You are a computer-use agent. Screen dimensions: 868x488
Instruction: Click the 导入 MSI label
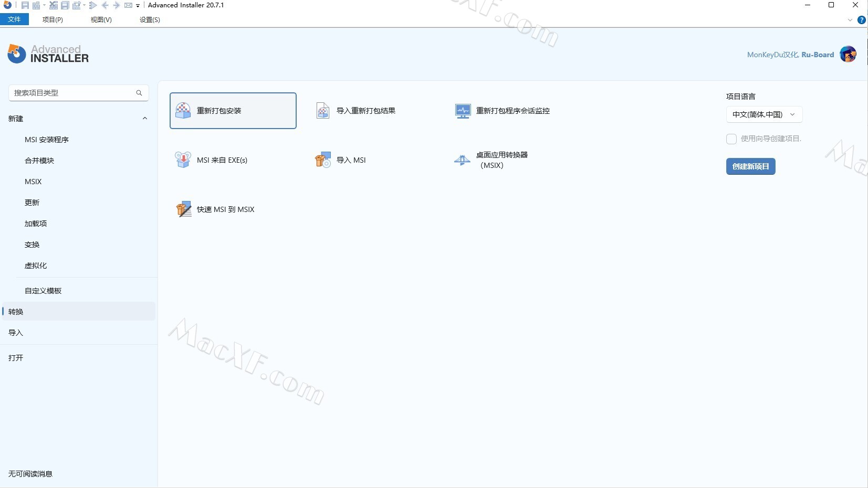pos(351,160)
